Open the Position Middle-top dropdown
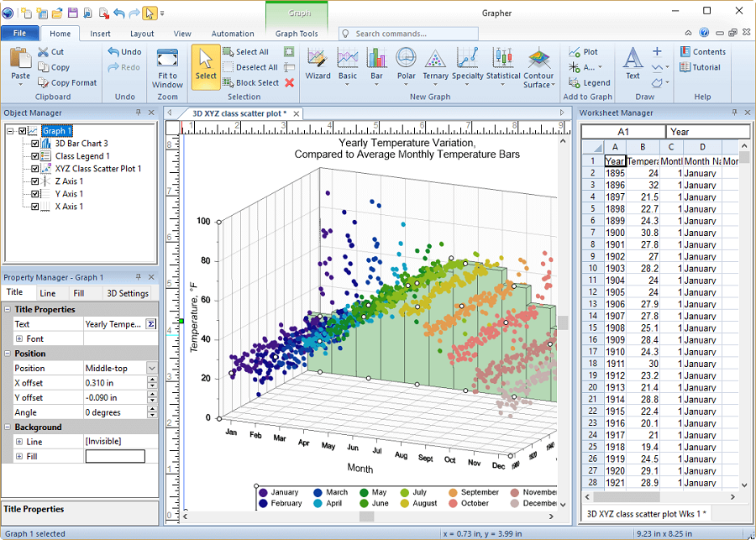The height and width of the screenshot is (540, 756). (151, 368)
